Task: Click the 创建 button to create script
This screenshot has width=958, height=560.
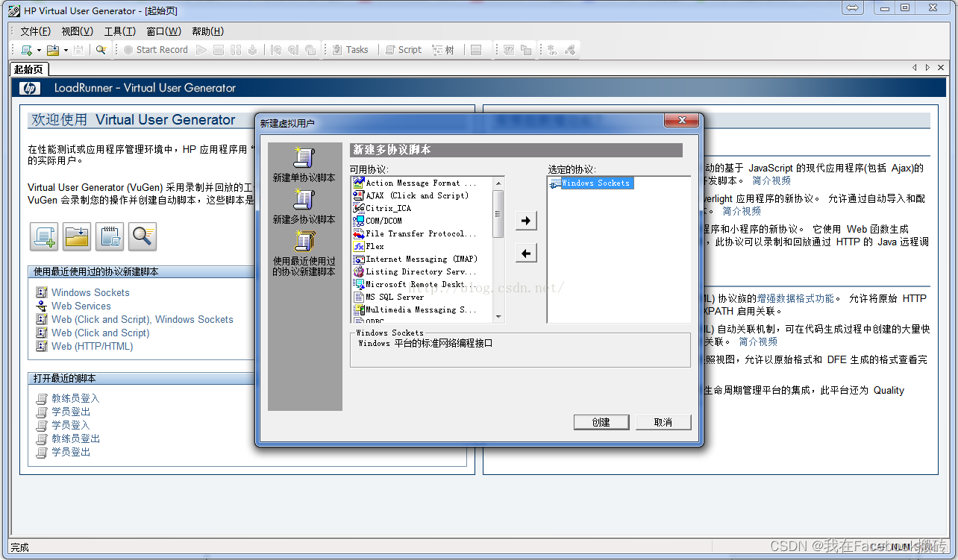Action: coord(601,421)
